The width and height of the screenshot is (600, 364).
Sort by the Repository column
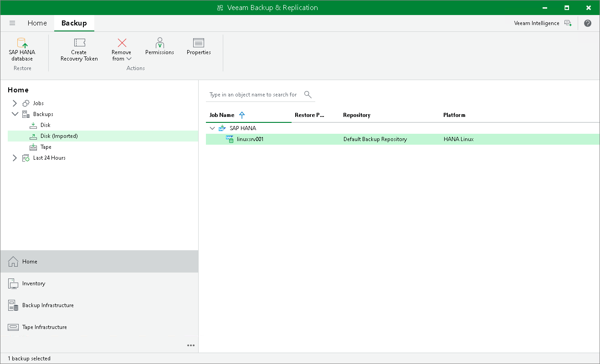(357, 115)
